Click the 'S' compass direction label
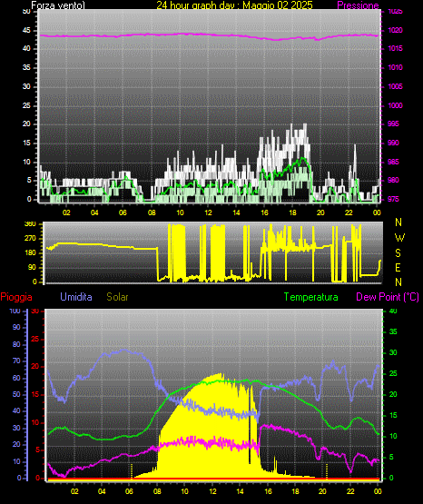 click(398, 253)
